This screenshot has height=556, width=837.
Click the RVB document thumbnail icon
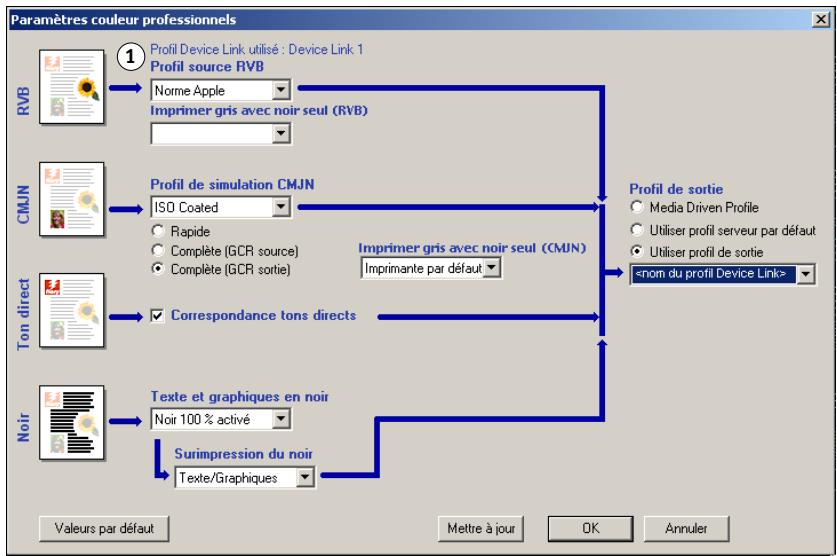click(72, 87)
